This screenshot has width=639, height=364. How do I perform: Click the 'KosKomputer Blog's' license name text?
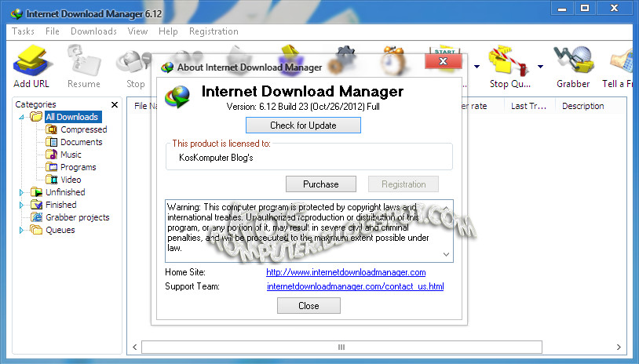coord(216,158)
